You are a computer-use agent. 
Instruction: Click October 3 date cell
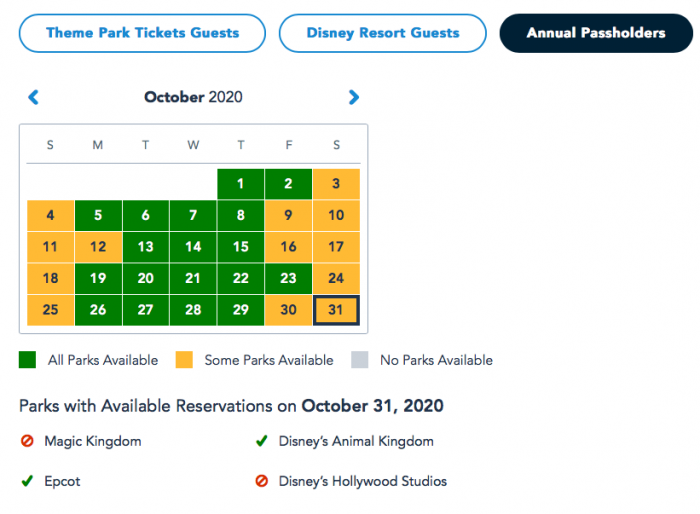tap(336, 184)
